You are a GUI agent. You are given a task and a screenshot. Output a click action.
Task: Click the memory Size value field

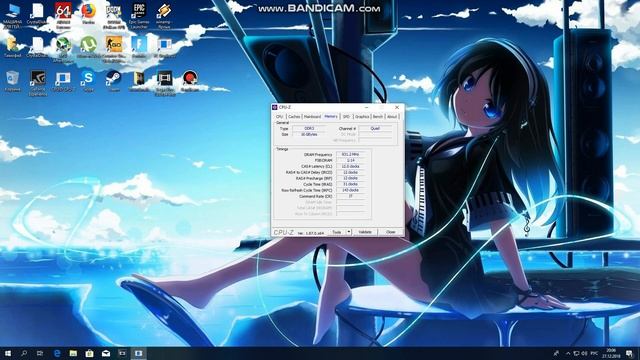tap(309, 134)
